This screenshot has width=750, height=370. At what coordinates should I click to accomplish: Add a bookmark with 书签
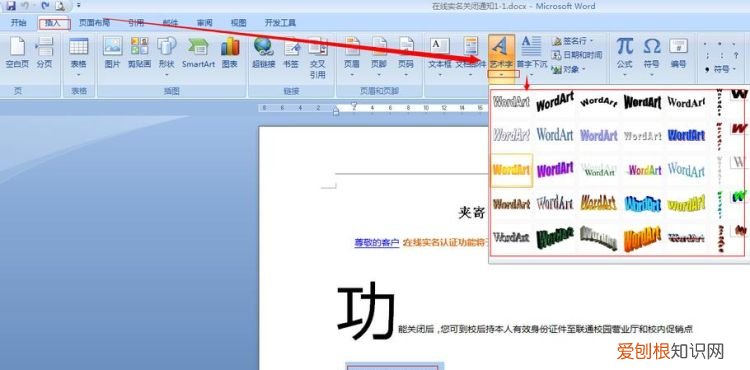click(291, 53)
